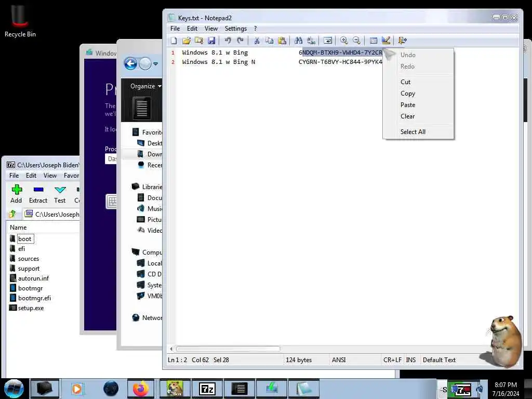Click the Notepad2 horizontal scrollbar
The width and height of the screenshot is (532, 399).
[229, 349]
